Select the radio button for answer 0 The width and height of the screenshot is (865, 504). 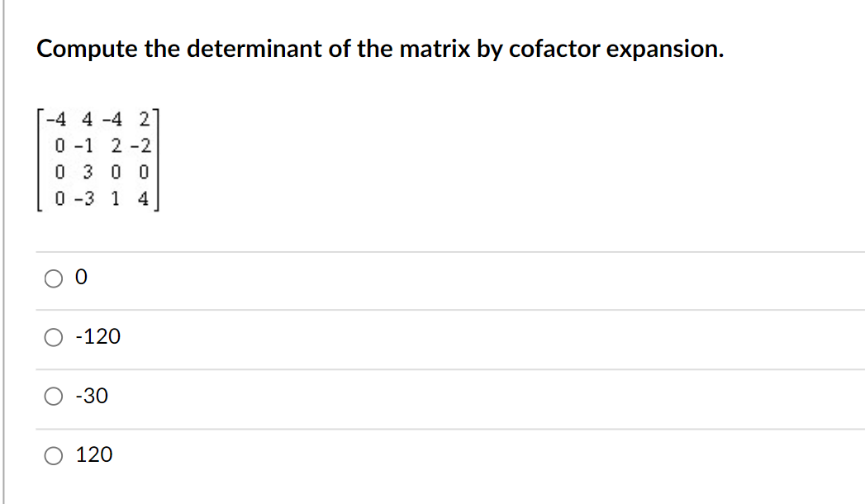tap(53, 278)
